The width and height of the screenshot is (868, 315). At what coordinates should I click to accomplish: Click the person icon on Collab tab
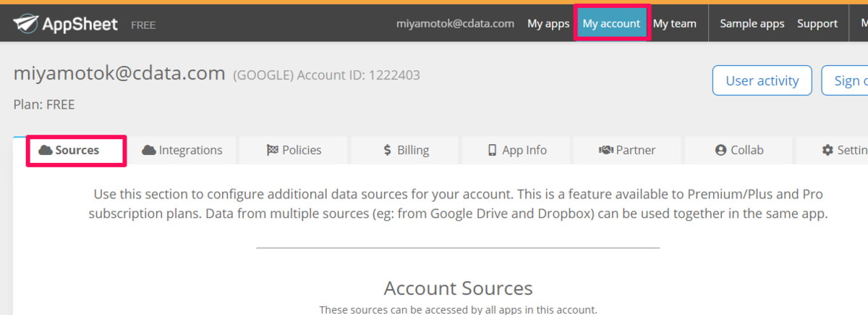pyautogui.click(x=720, y=151)
